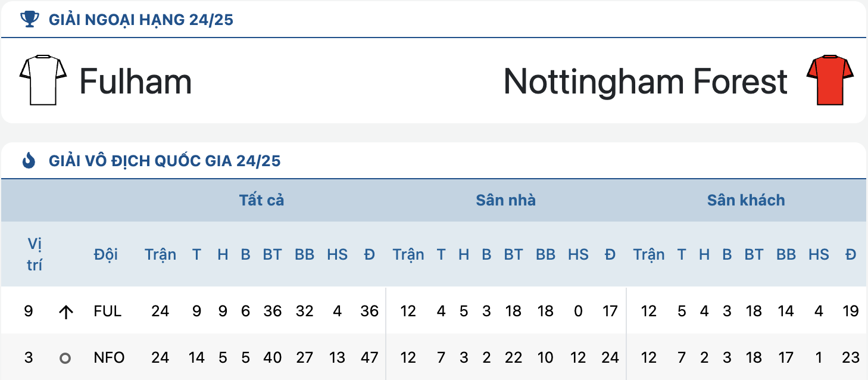
Task: Click the GIẢI VÔ ĐỊCH QUỐC GIA 24/25 heading
Action: [165, 161]
